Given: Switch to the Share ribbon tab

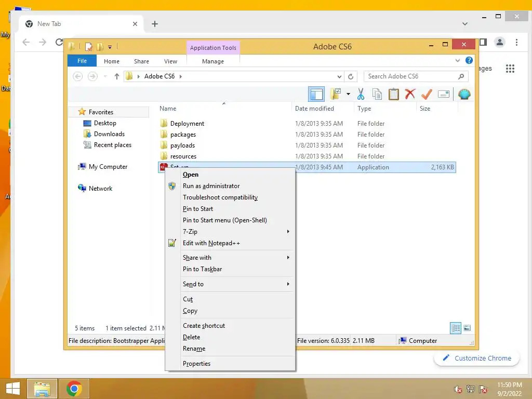Looking at the screenshot, I should 141,61.
